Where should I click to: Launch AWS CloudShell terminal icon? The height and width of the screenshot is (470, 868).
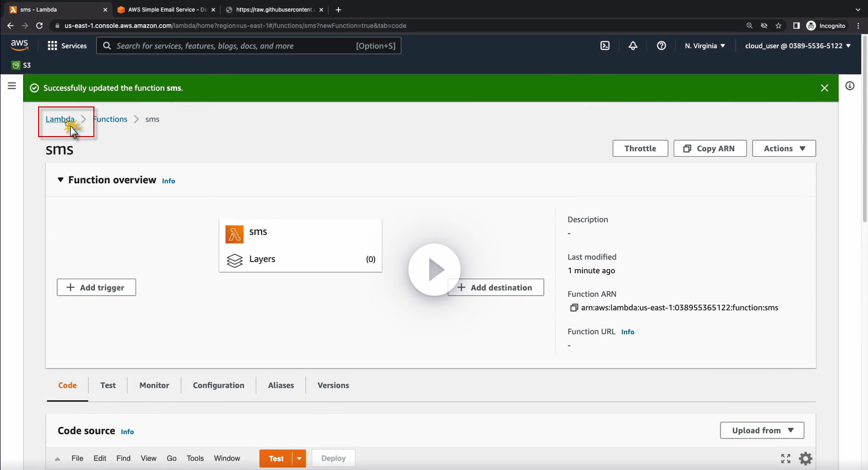coord(605,46)
